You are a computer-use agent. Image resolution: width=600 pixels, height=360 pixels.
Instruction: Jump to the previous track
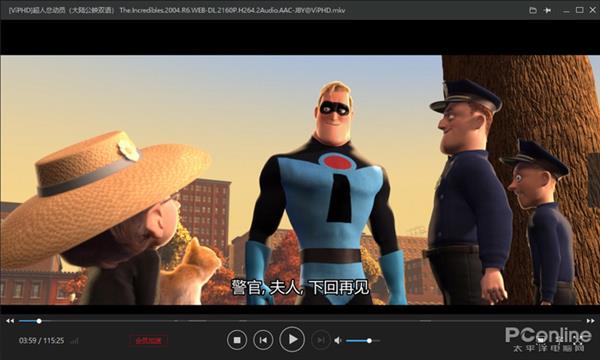pos(263,340)
